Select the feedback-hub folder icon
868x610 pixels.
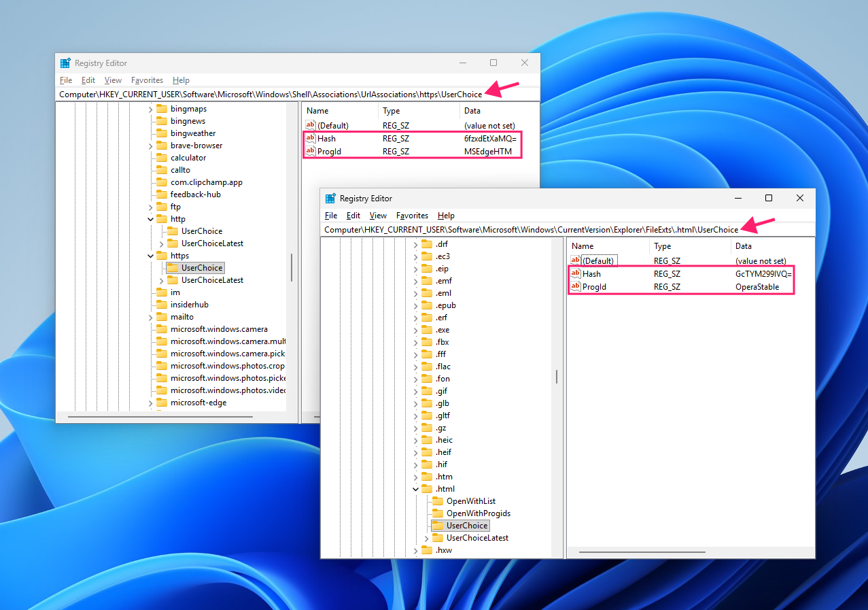click(x=162, y=194)
